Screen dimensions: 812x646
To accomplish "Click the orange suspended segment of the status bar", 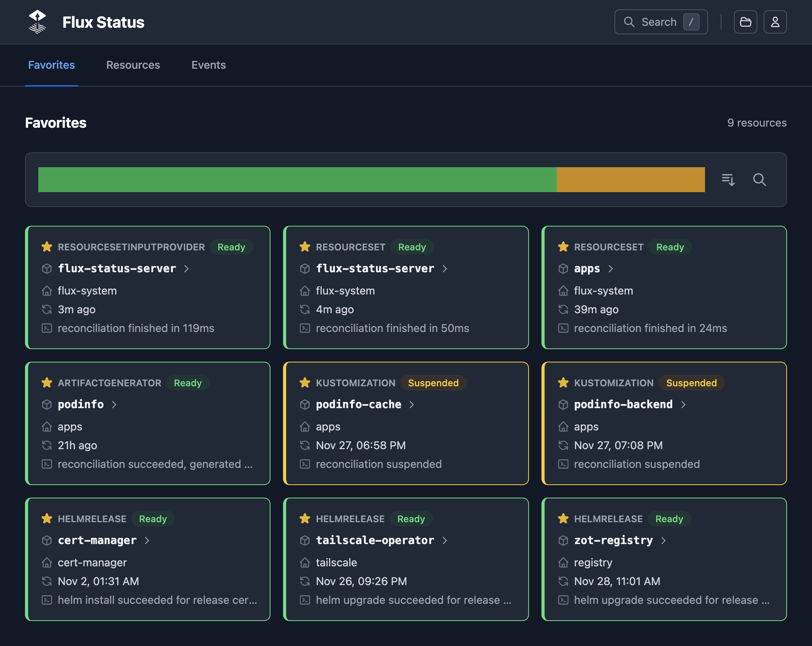I will tap(630, 180).
